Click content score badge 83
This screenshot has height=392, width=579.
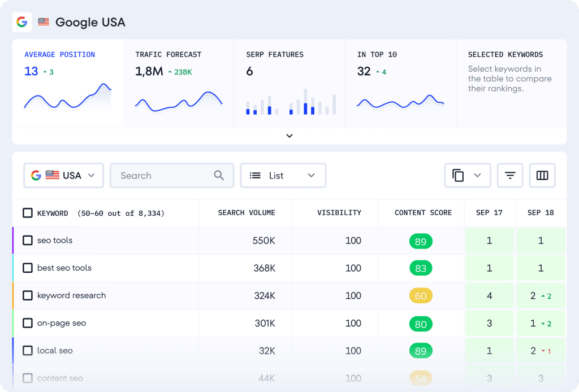pos(421,268)
